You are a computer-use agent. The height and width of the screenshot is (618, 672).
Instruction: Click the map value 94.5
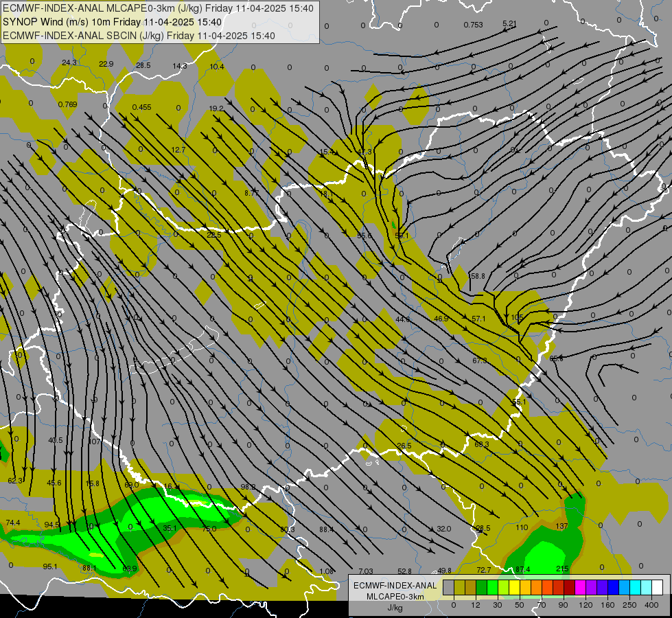point(52,525)
